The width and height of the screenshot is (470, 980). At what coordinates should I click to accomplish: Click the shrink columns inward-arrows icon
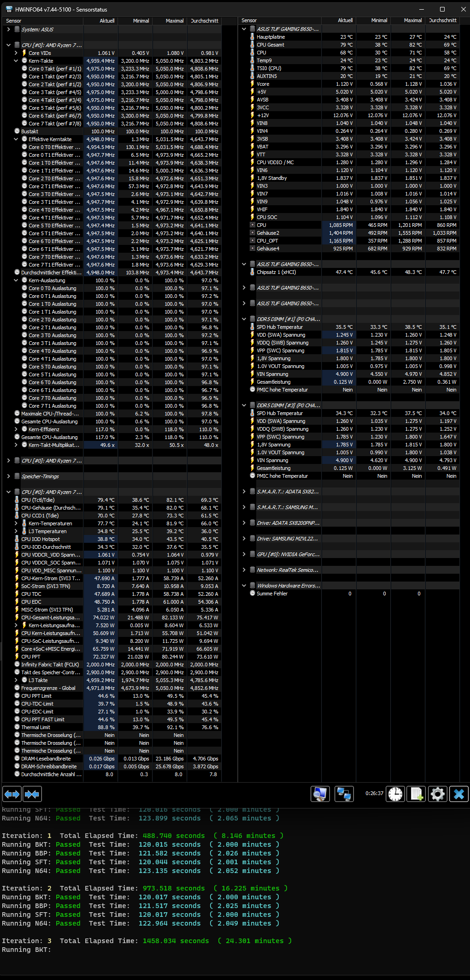(x=32, y=794)
